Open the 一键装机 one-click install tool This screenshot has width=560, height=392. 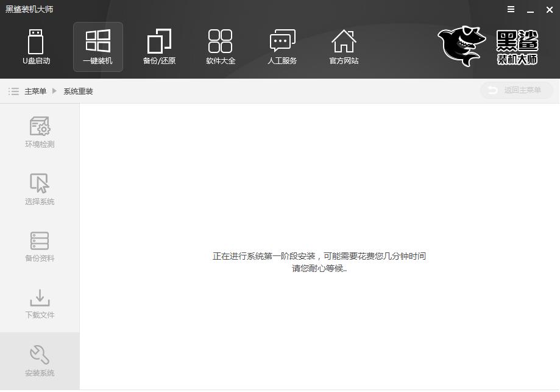[x=97, y=47]
